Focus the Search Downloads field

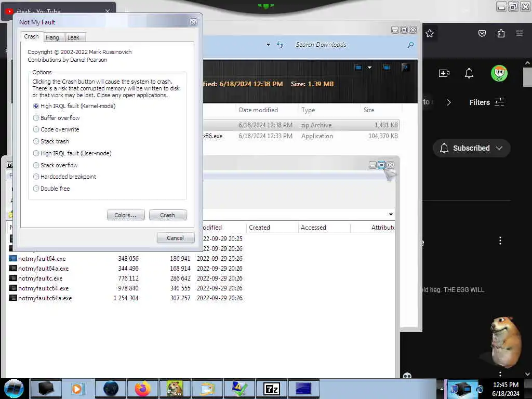pos(349,45)
